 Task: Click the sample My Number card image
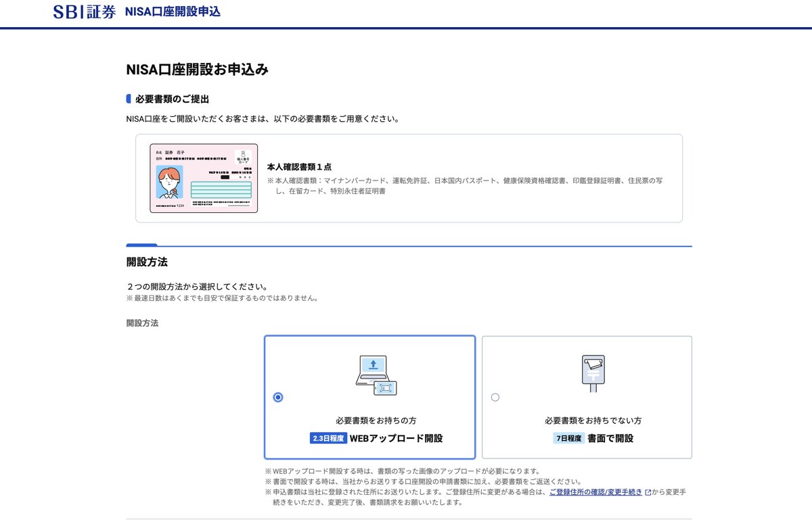tap(204, 178)
